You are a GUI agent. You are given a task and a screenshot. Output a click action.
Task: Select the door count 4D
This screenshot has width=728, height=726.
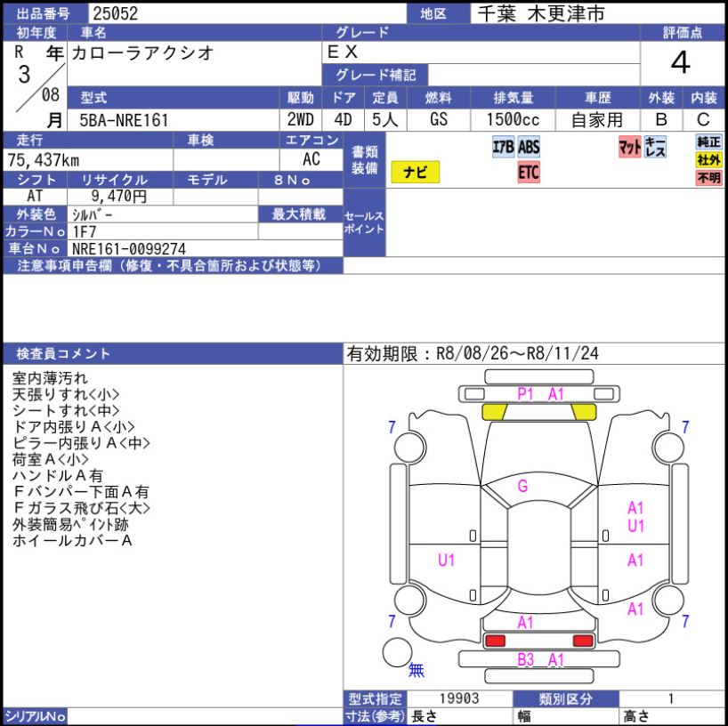(x=343, y=120)
